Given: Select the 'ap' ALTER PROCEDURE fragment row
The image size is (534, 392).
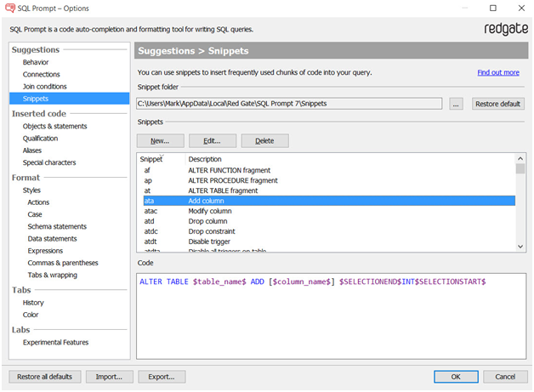Looking at the screenshot, I should pos(329,180).
